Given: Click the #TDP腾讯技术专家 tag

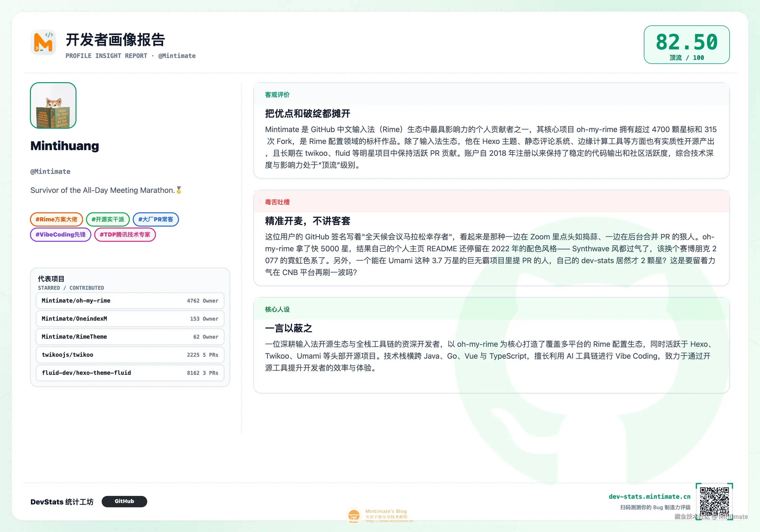Looking at the screenshot, I should pos(125,234).
